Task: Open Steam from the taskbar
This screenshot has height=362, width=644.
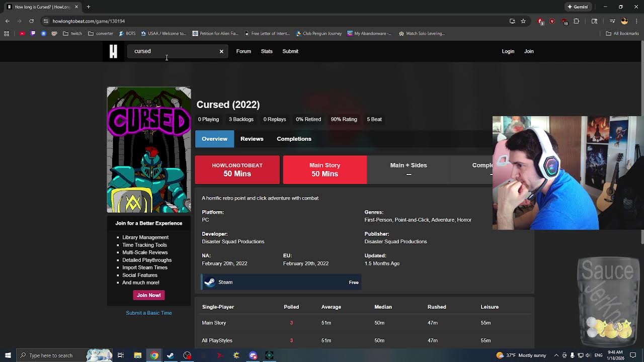Action: [x=171, y=355]
